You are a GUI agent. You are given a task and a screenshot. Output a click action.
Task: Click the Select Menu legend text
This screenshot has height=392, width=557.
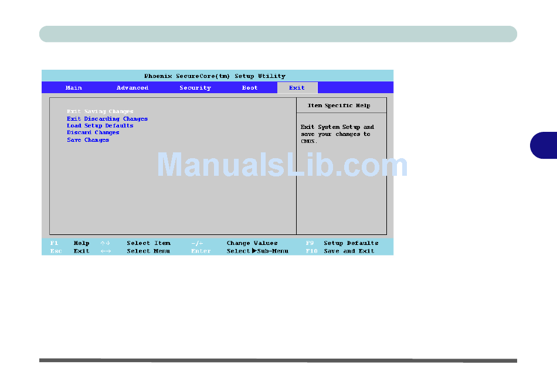148,251
